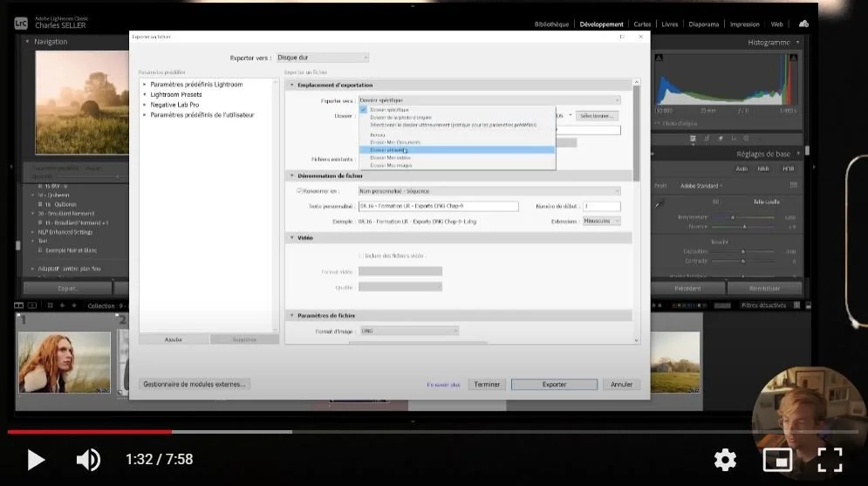Switch to the Impression module
Image resolution: width=868 pixels, height=486 pixels.
[744, 24]
